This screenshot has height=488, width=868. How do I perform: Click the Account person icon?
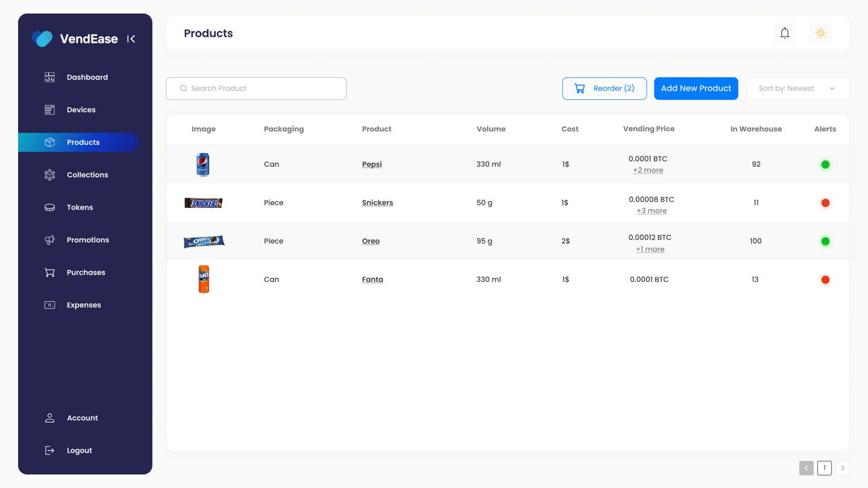pos(50,418)
